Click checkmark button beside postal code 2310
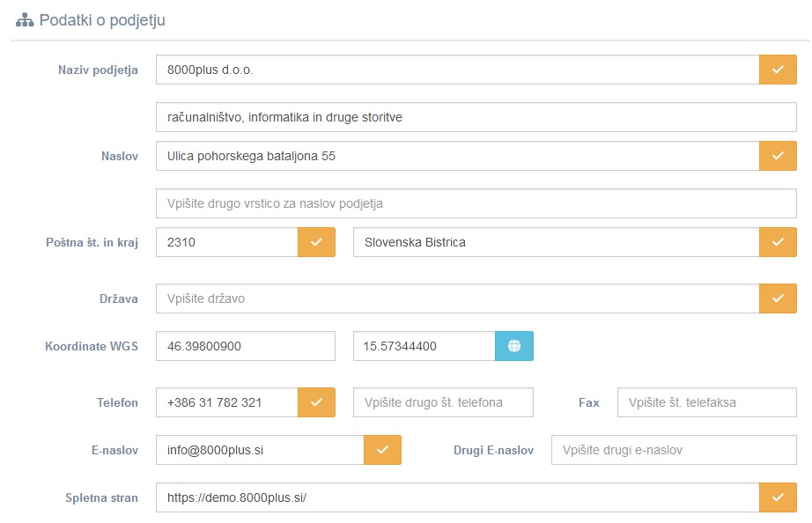Screen dimensions: 812x523 [x=316, y=242]
